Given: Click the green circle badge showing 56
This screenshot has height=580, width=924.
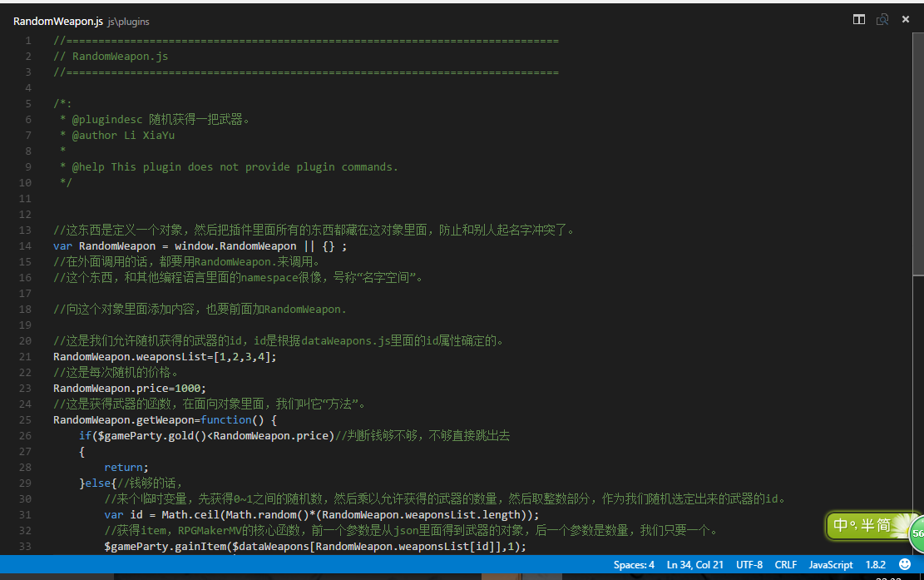Looking at the screenshot, I should (917, 533).
